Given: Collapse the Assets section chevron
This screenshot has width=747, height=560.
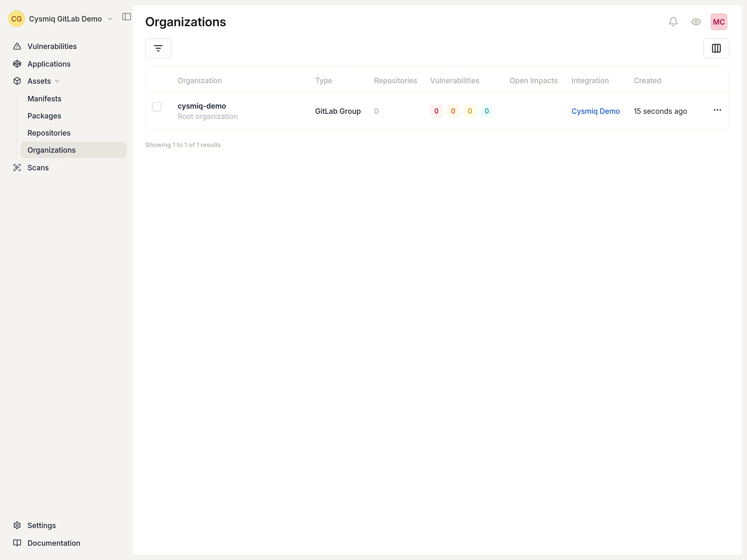Looking at the screenshot, I should tap(57, 81).
